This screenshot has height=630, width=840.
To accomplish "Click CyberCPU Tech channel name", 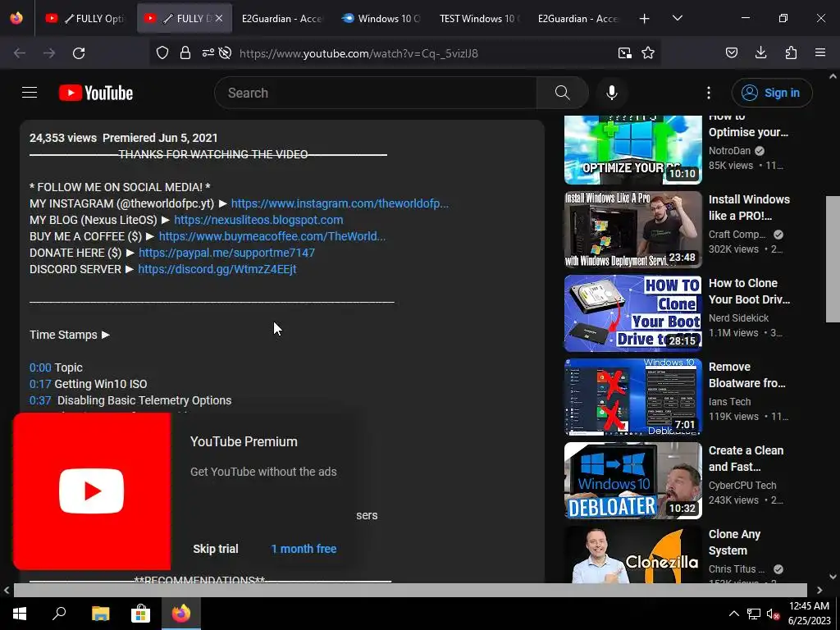I will click(742, 485).
